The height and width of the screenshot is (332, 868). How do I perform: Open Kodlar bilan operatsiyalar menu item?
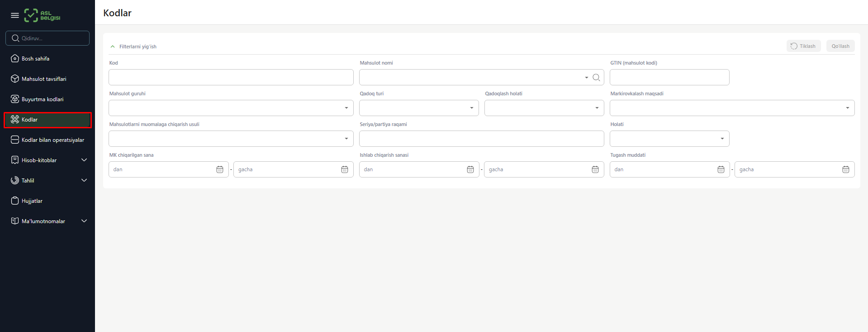pyautogui.click(x=52, y=140)
